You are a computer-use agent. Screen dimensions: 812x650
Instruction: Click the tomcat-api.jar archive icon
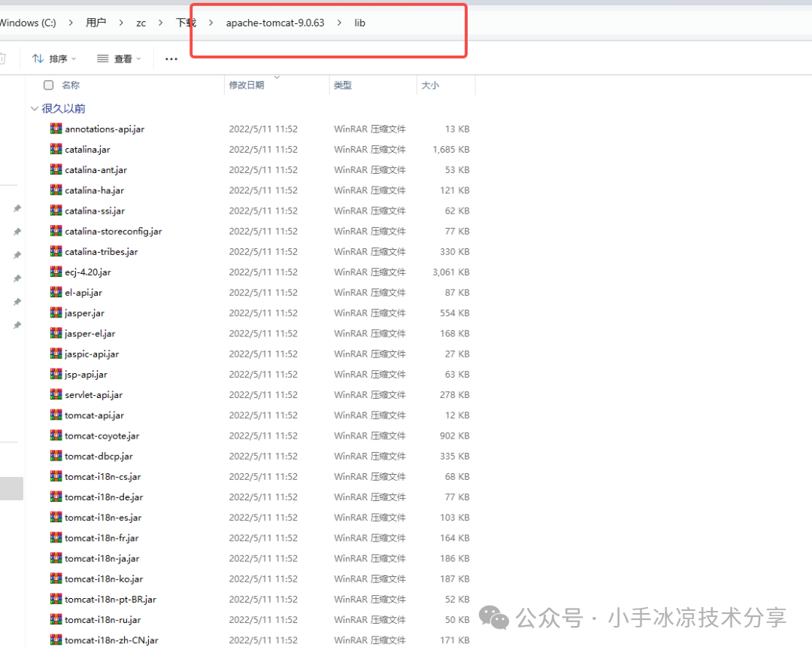(x=56, y=415)
